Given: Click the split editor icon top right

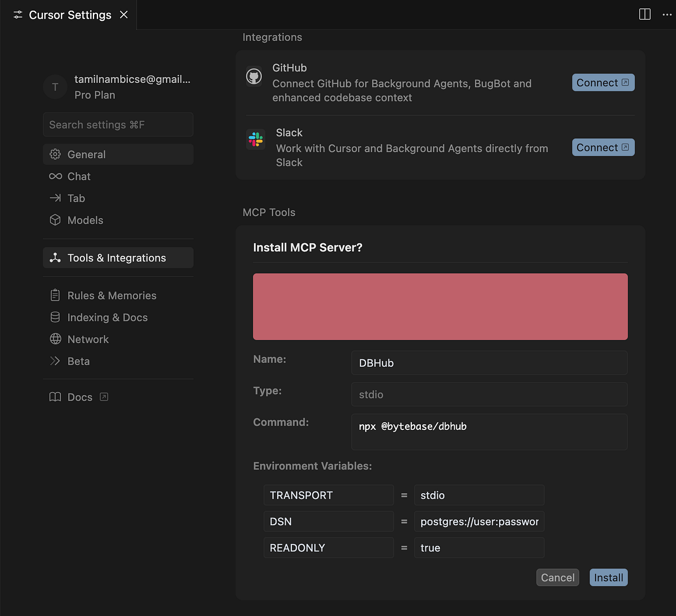Looking at the screenshot, I should coord(644,14).
